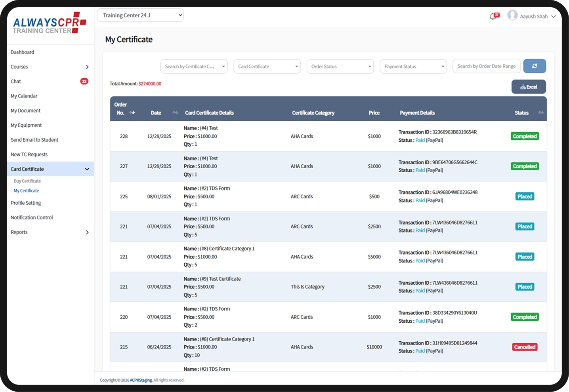569x392 pixels.
Task: Open the Training Center 24 J dropdown
Action: click(140, 15)
